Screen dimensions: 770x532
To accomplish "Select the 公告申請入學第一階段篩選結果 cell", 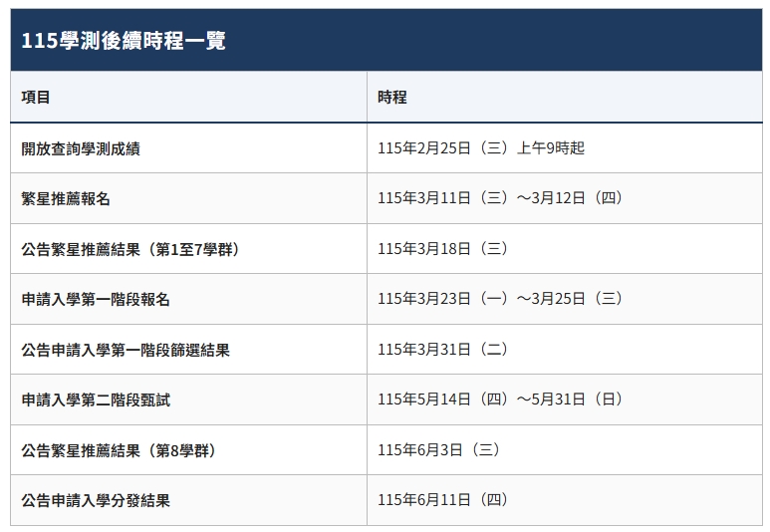I will 126,350.
